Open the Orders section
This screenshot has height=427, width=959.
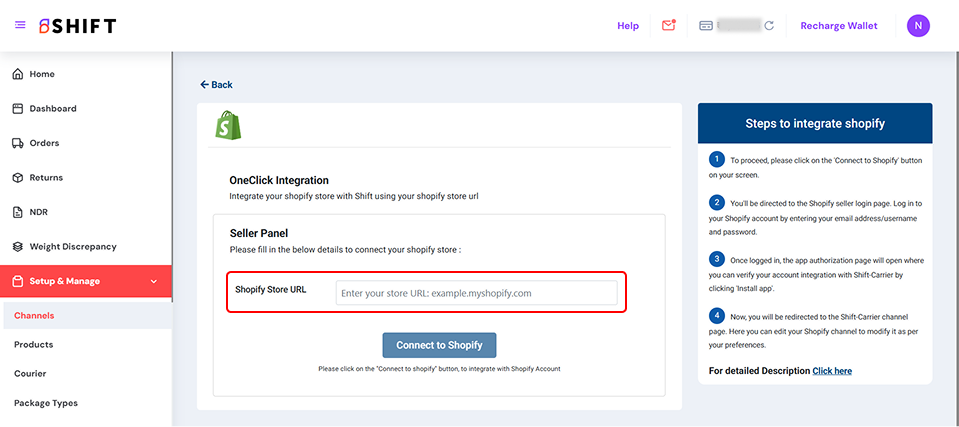pyautogui.click(x=44, y=143)
